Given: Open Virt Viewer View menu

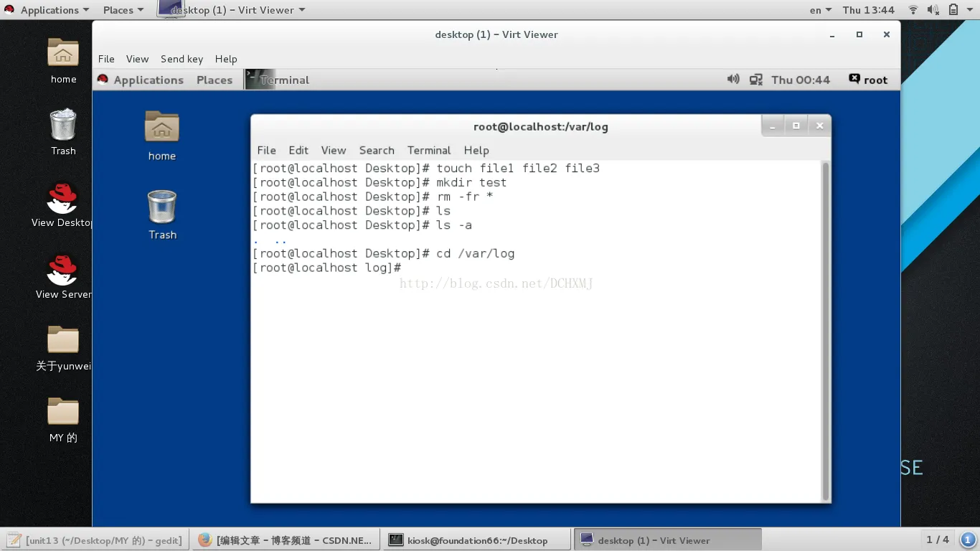Looking at the screenshot, I should tap(137, 59).
